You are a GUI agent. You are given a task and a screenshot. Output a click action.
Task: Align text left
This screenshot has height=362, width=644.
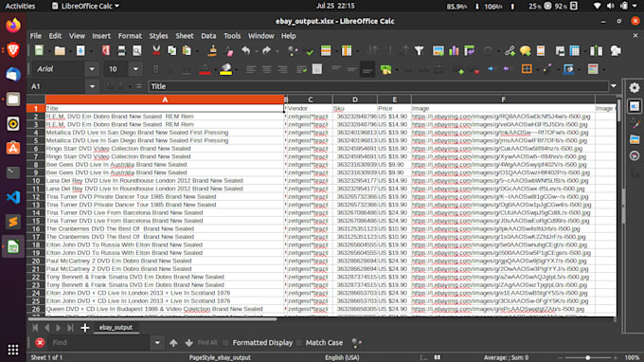pos(251,69)
